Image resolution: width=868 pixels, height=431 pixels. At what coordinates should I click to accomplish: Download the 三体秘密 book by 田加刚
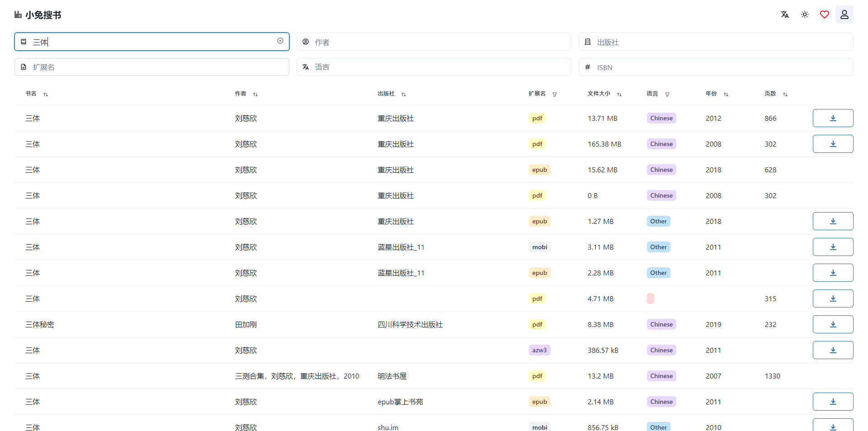pyautogui.click(x=833, y=324)
